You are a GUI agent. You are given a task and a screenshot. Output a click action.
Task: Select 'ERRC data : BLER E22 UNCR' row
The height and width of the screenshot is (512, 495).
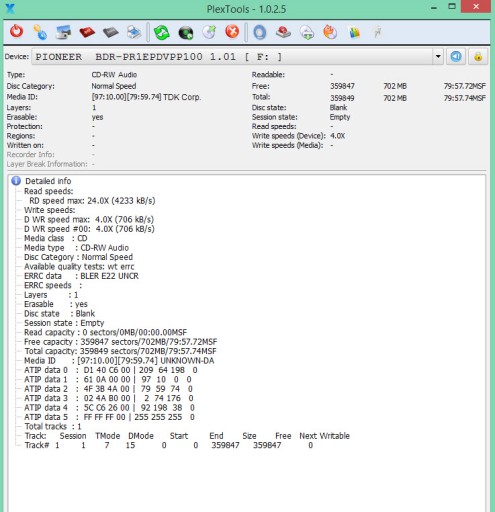(81, 276)
